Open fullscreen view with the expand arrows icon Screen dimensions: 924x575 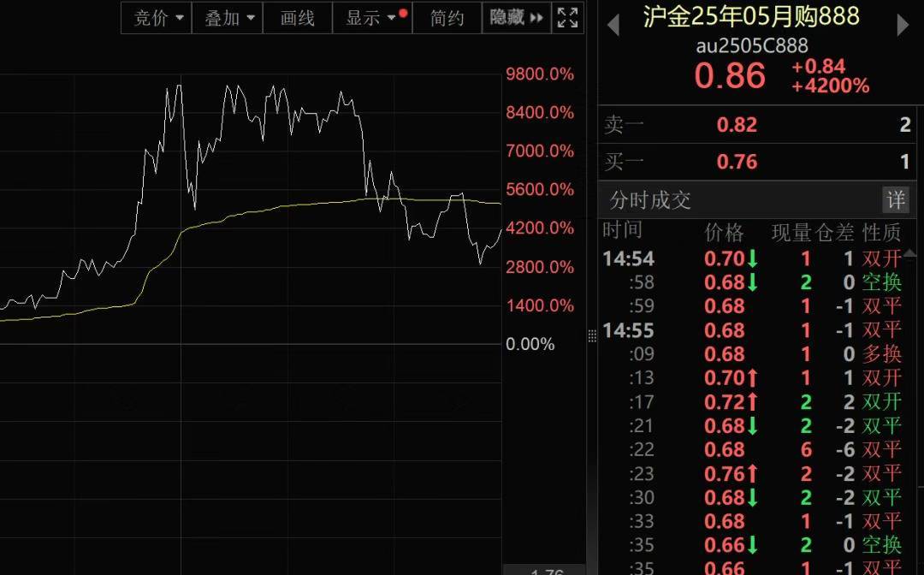click(566, 17)
